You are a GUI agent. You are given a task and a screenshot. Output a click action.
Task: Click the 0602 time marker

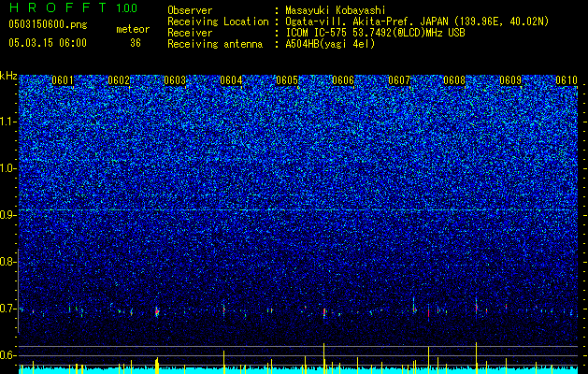point(119,80)
